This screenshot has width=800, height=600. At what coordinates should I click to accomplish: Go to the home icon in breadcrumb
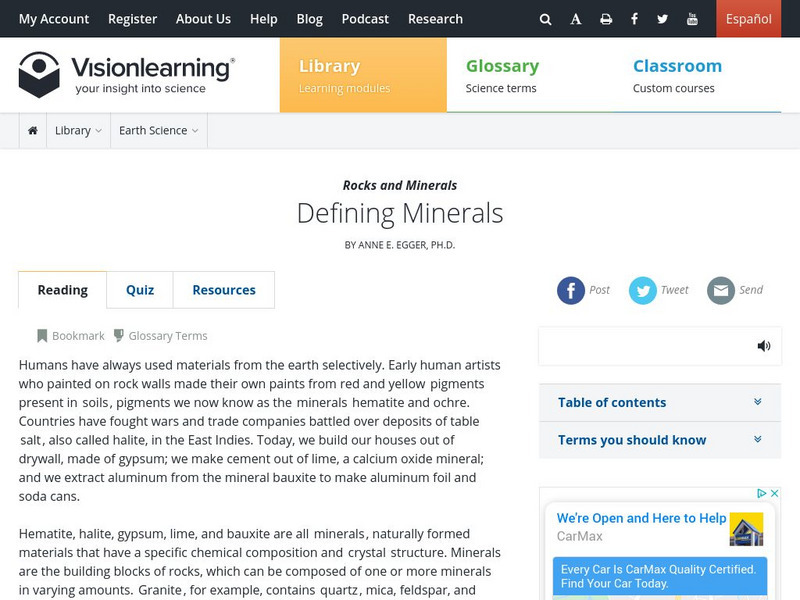point(33,131)
